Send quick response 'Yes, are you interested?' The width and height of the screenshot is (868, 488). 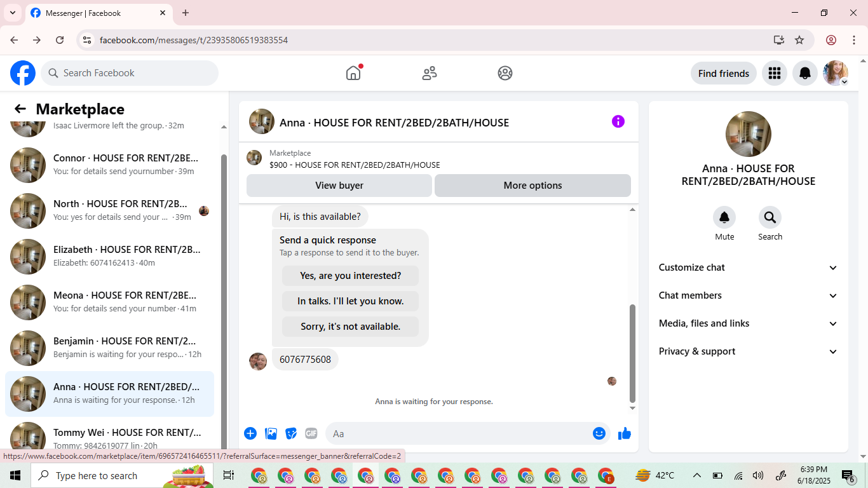coord(350,276)
